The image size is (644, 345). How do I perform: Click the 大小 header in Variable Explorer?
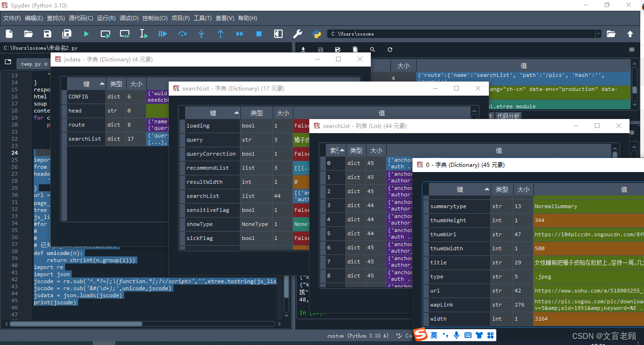[403, 66]
